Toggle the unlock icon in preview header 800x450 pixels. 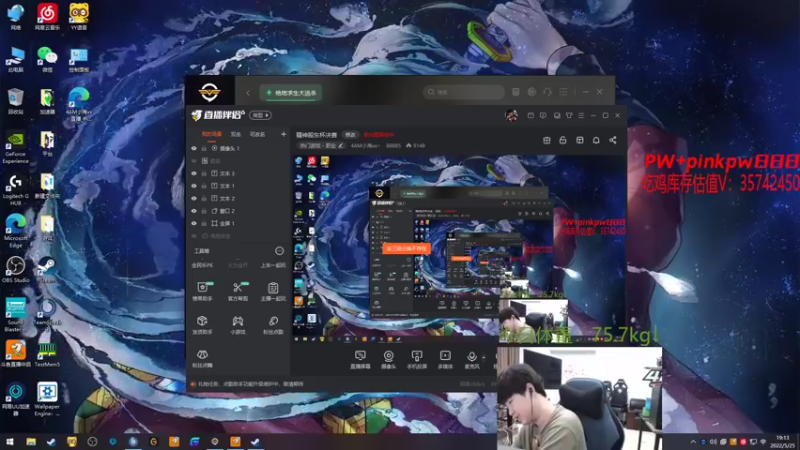pyautogui.click(x=563, y=140)
